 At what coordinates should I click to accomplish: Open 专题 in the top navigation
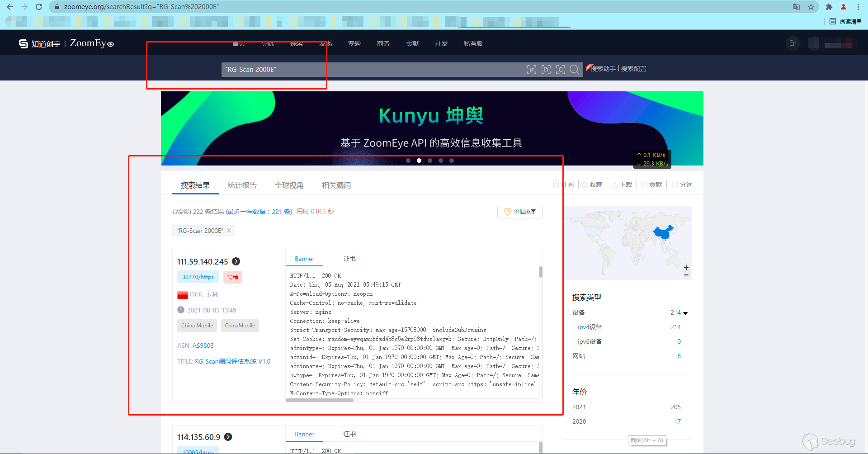point(354,43)
